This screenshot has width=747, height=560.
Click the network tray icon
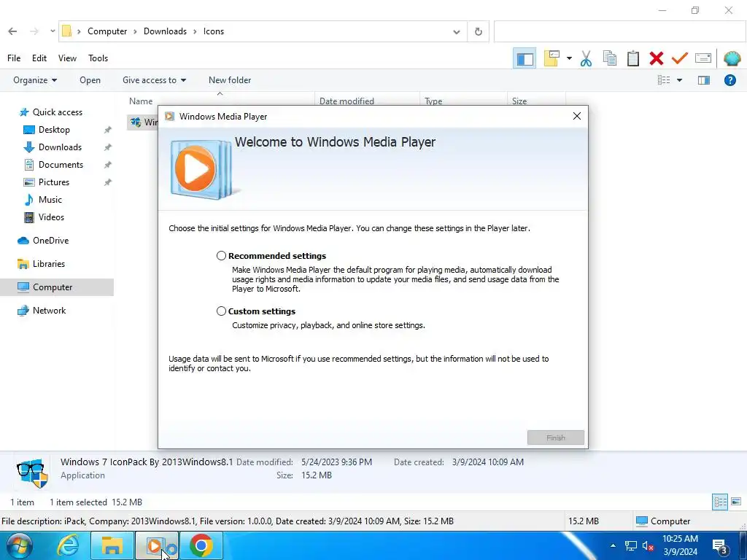pos(631,546)
